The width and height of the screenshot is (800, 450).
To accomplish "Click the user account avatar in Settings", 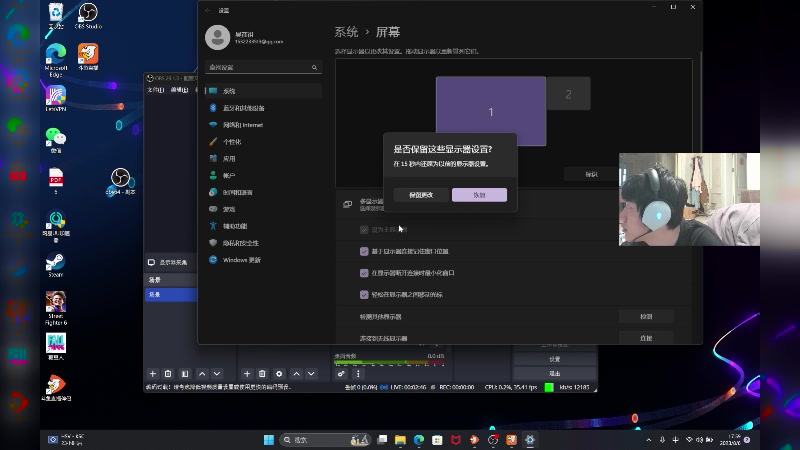I will tap(217, 37).
